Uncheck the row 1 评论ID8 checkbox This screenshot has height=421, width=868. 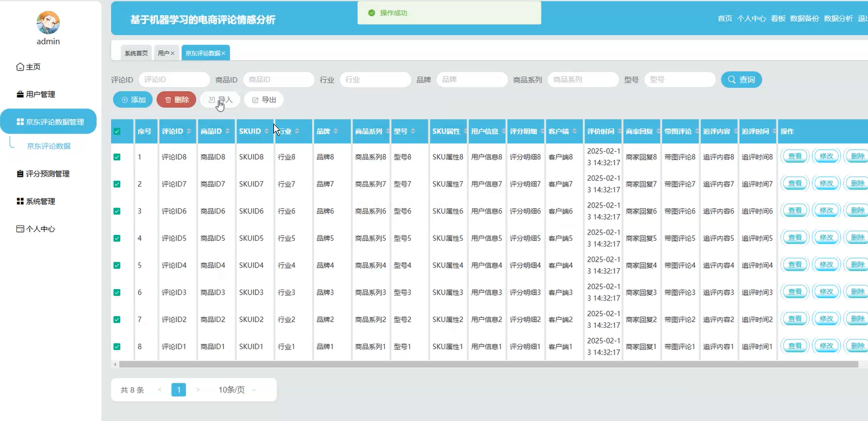coord(117,157)
